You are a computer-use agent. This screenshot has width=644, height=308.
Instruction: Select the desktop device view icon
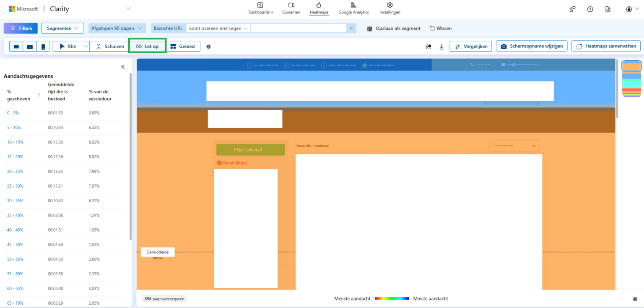click(16, 46)
